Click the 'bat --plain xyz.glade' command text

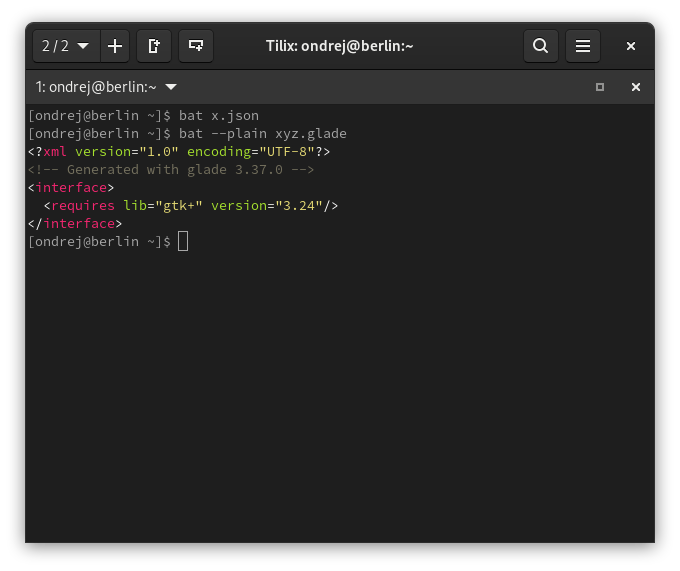tap(263, 134)
